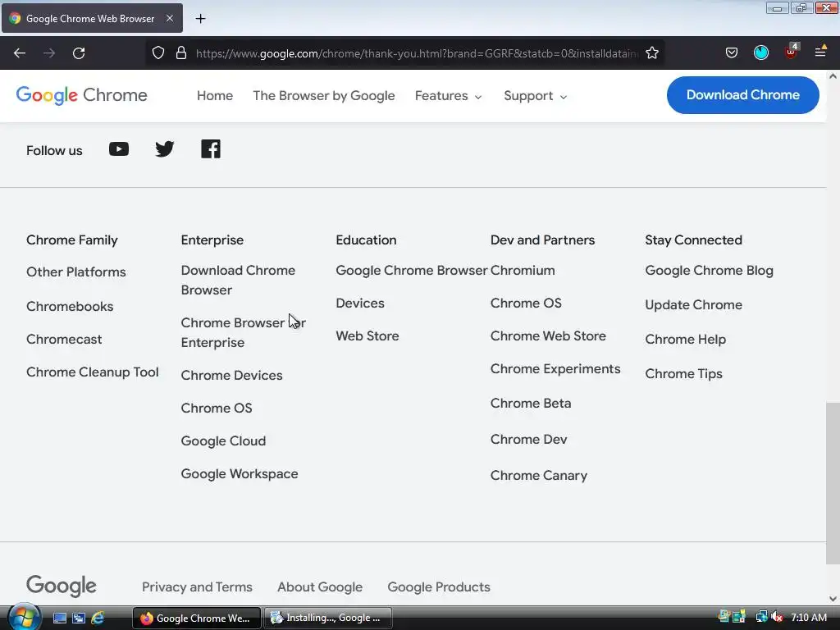Open Chrome Canary link

click(x=539, y=475)
